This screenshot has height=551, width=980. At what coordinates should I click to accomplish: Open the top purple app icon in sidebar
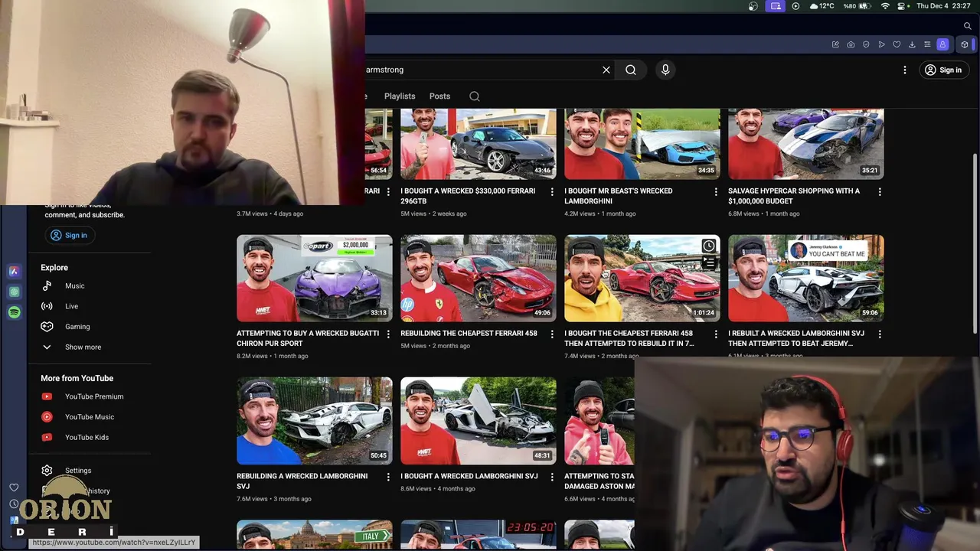coord(14,271)
